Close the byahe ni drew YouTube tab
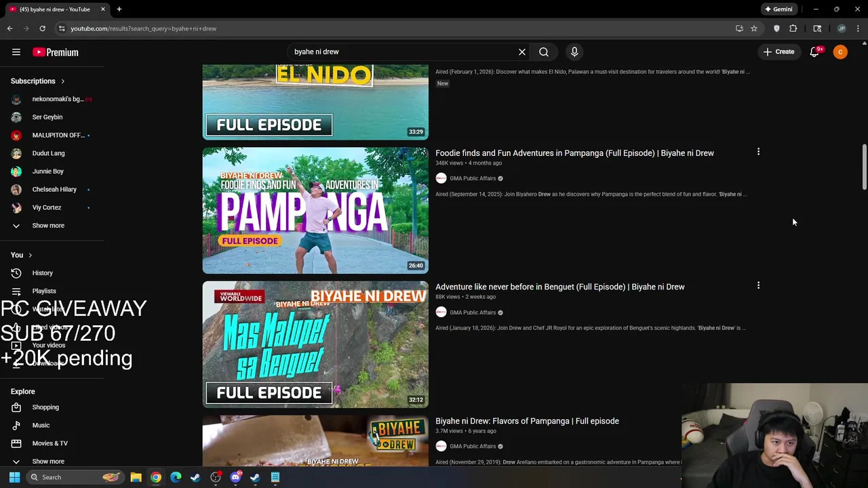This screenshot has height=488, width=868. tap(103, 9)
